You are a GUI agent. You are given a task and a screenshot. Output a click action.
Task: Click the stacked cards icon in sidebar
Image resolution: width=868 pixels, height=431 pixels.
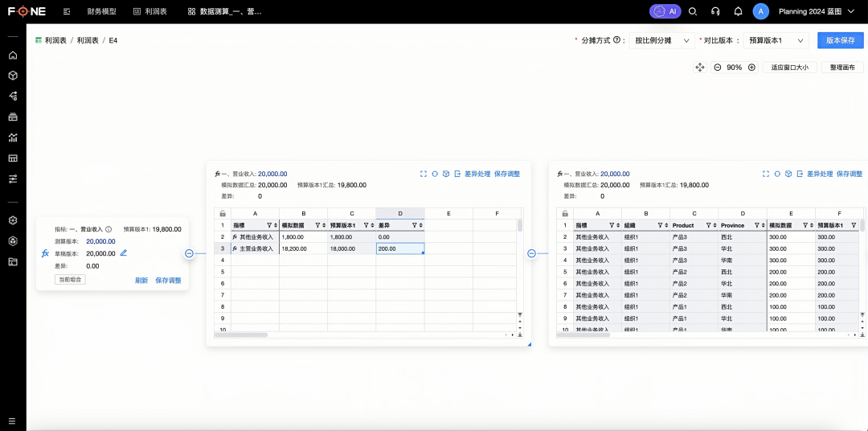(13, 117)
